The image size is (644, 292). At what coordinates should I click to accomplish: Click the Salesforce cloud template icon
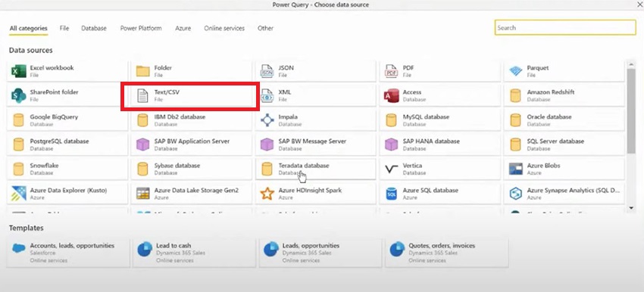coord(19,249)
